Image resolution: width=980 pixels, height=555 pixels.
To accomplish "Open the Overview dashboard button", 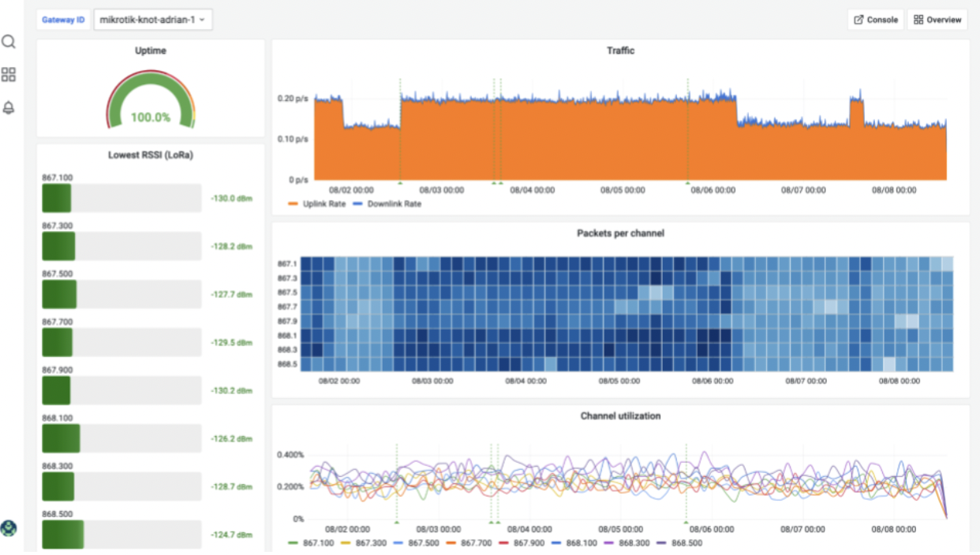I will (x=944, y=20).
